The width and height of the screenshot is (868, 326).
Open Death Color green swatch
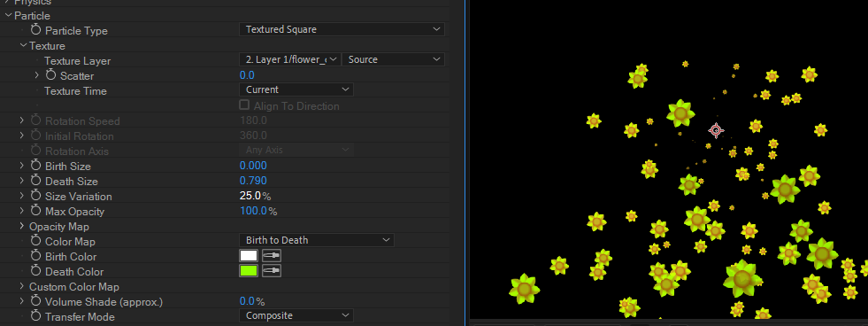(249, 270)
